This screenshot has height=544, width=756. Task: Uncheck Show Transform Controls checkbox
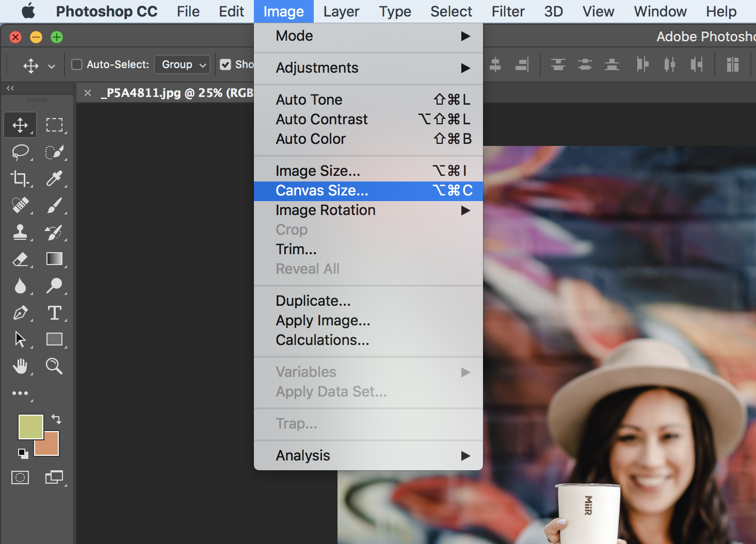pyautogui.click(x=226, y=64)
